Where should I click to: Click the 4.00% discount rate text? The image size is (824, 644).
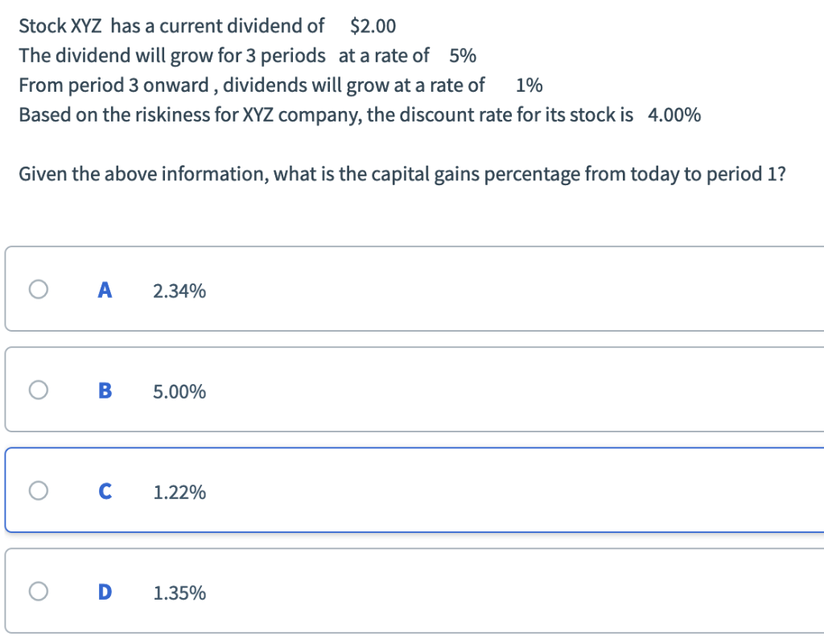[674, 114]
